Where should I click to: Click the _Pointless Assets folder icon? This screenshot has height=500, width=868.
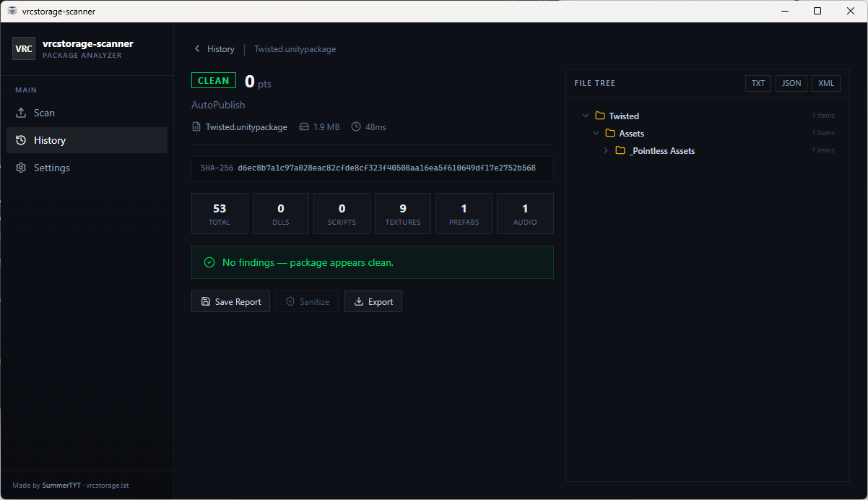620,150
